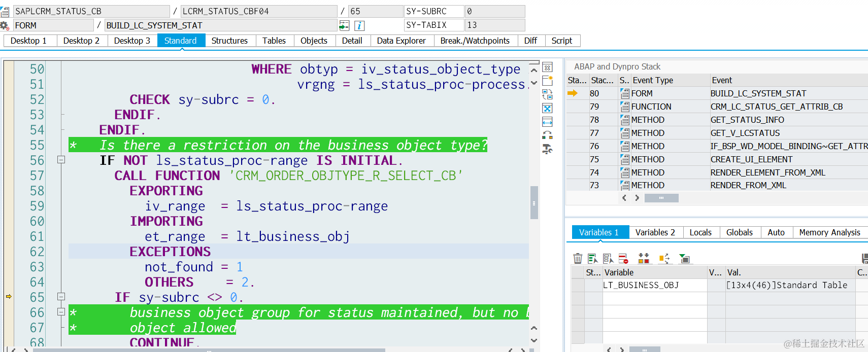Click the green-triangle filter icon in variables toolbar
Viewport: 868px width, 352px height.
pyautogui.click(x=684, y=259)
